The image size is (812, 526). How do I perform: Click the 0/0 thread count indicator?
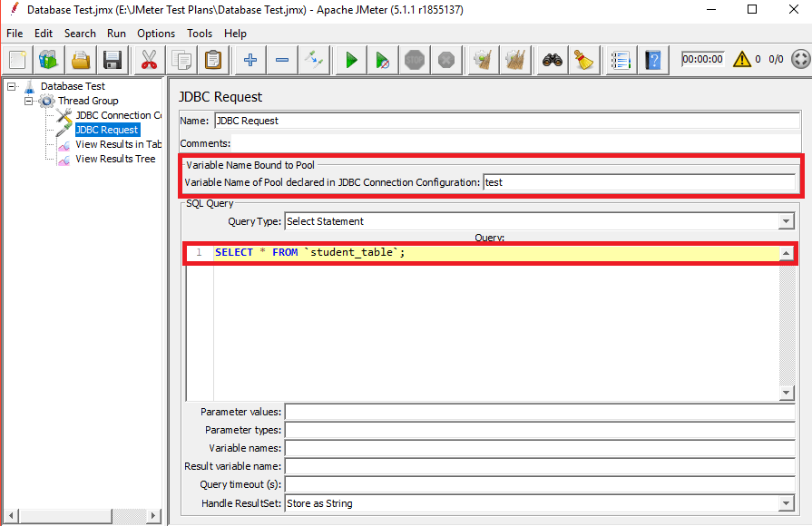[776, 59]
